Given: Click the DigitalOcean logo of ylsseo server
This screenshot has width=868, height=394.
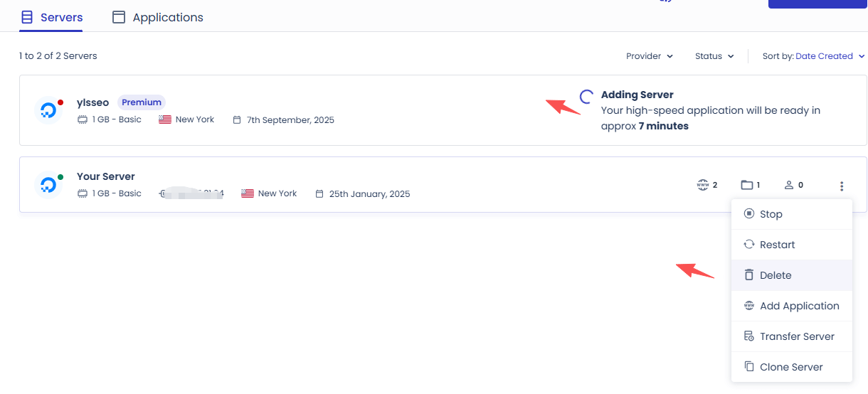Looking at the screenshot, I should pos(48,110).
